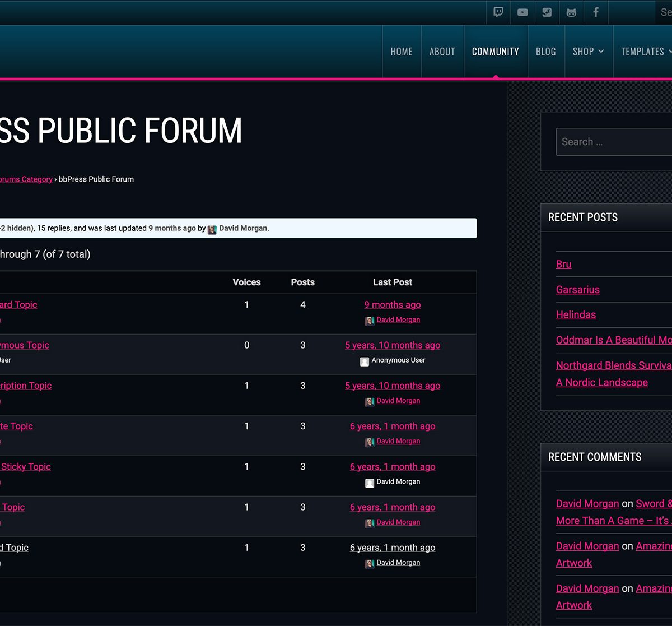Click the 0 voices count cell
Image resolution: width=672 pixels, height=626 pixels.
coord(246,345)
